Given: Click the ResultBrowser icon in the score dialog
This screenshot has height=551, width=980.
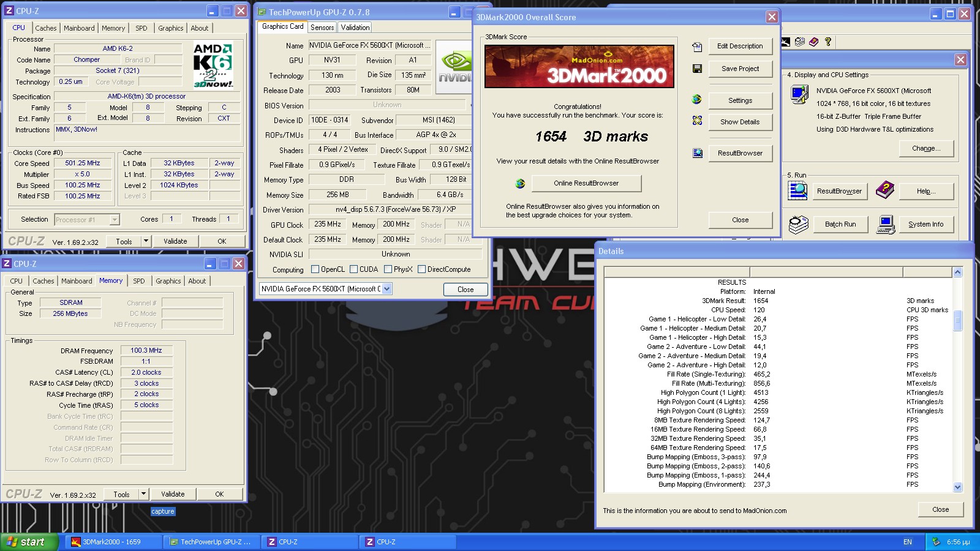Looking at the screenshot, I should [x=698, y=153].
